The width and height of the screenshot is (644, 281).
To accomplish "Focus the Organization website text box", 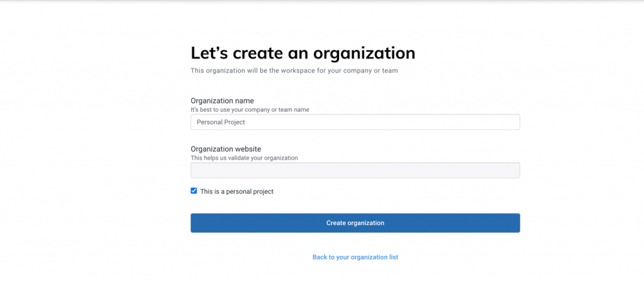I will pos(355,170).
